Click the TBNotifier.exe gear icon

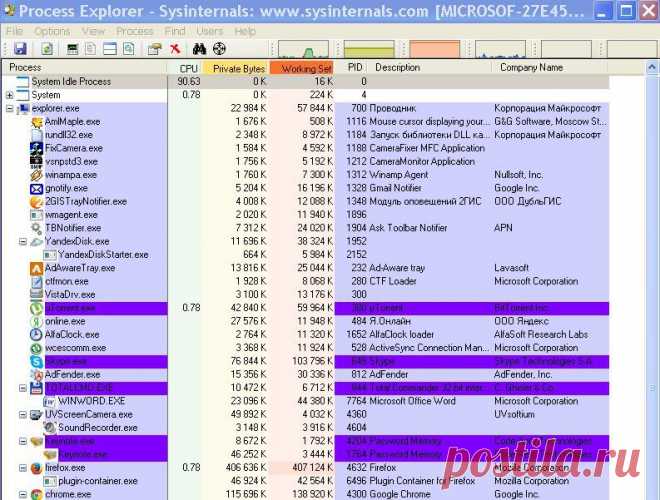click(x=36, y=228)
